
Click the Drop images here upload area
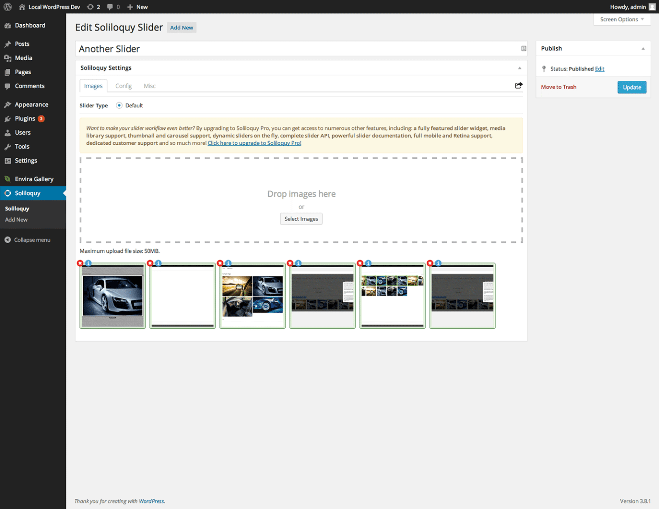pyautogui.click(x=301, y=200)
